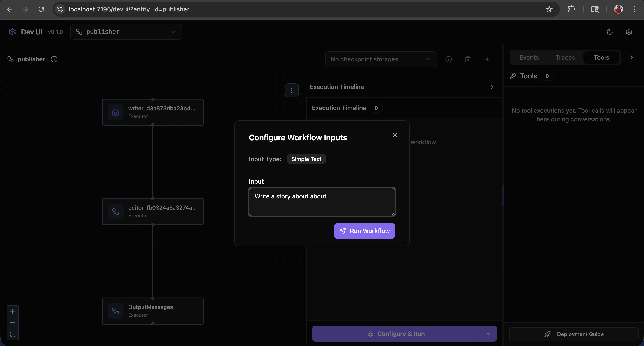The image size is (644, 346).
Task: Switch to Events tab
Action: [x=529, y=57]
